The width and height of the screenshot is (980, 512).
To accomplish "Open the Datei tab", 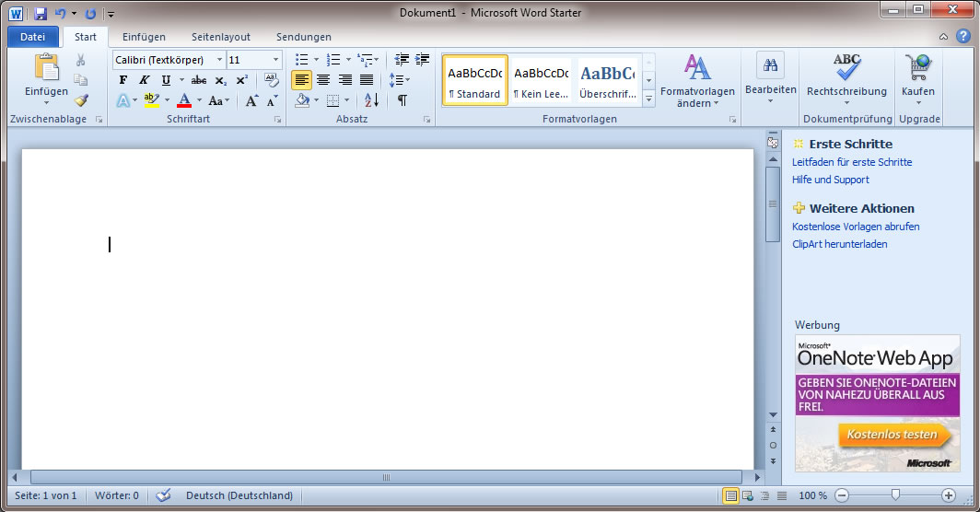I will click(32, 37).
